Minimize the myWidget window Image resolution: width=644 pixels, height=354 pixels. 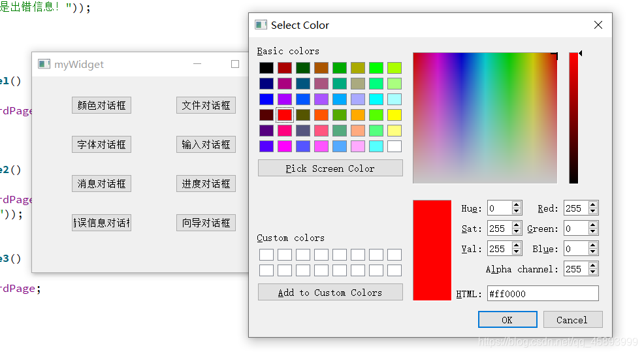[197, 64]
